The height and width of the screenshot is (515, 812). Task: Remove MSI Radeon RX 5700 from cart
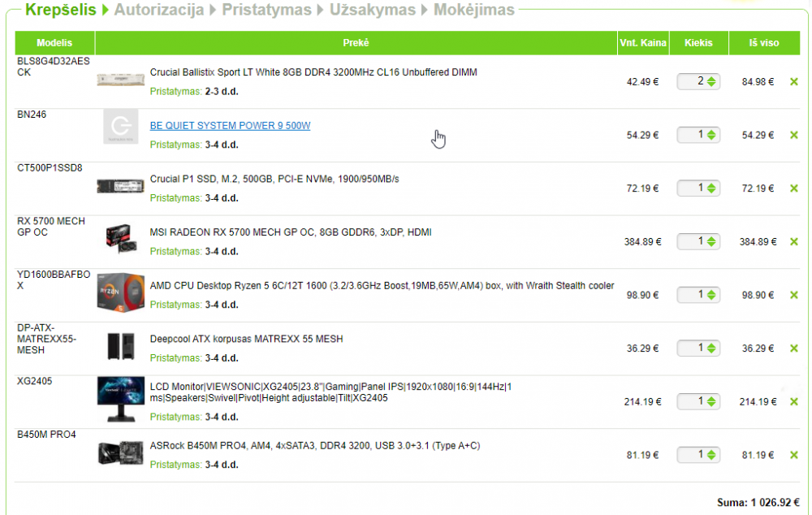coord(793,242)
